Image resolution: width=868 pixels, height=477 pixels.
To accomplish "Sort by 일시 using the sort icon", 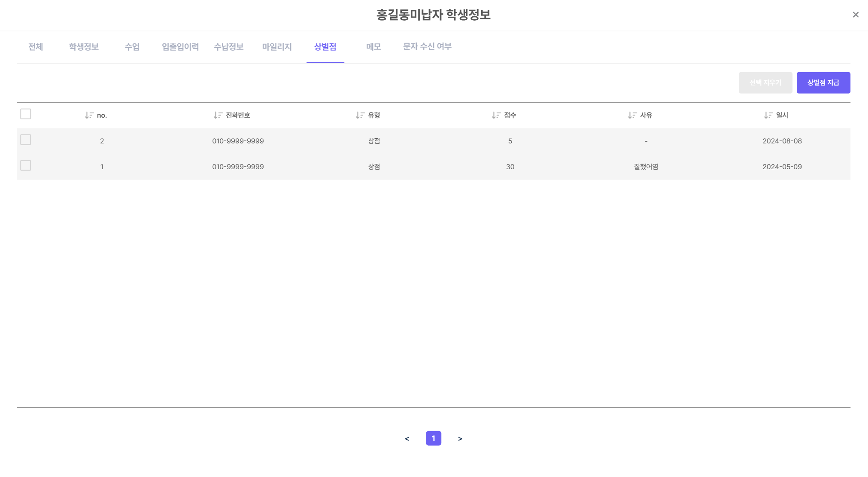I will coord(768,115).
